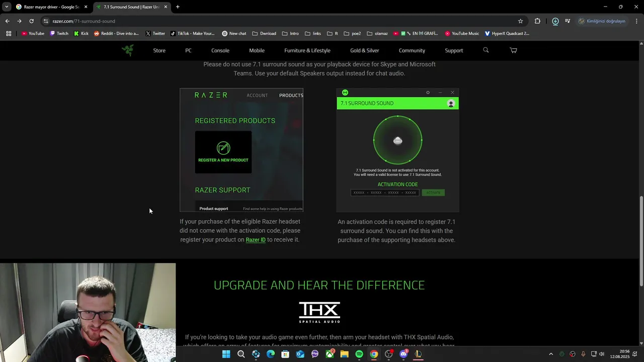Open the clock and date panel

(x=619, y=354)
